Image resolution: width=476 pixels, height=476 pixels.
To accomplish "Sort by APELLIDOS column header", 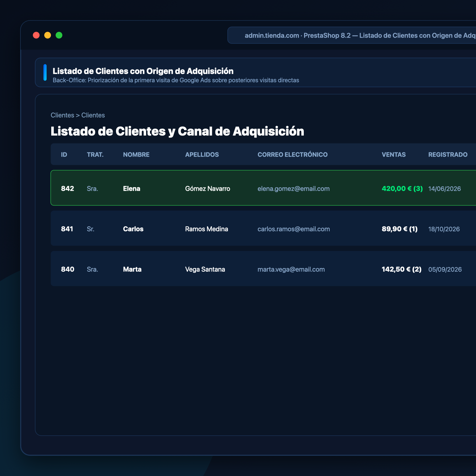I will 202,154.
